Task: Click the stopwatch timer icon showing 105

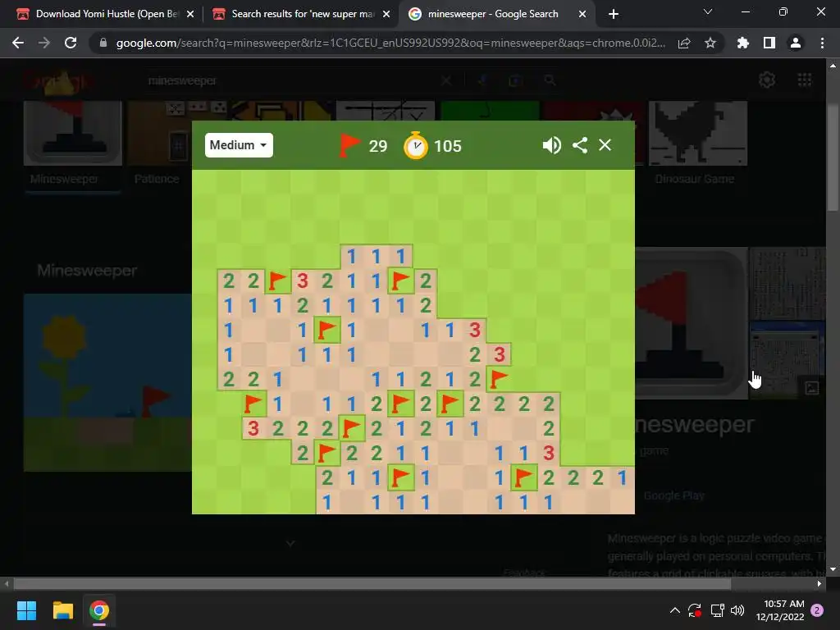Action: coord(416,146)
